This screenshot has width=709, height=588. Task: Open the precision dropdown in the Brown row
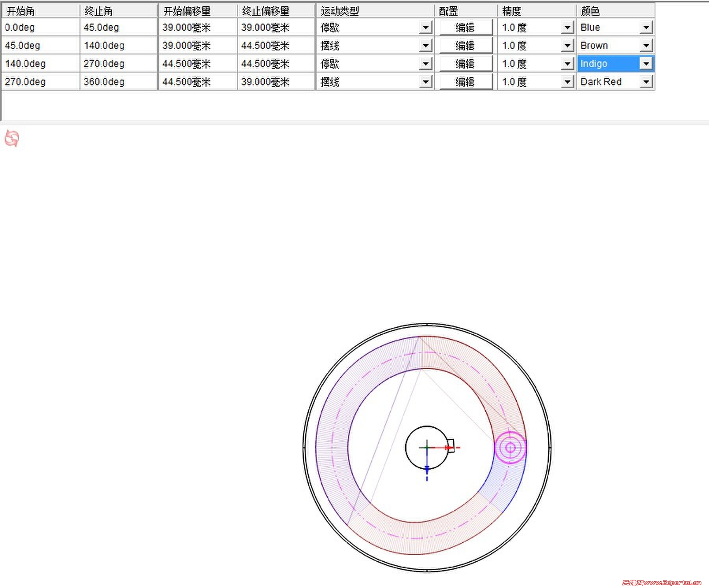[x=567, y=46]
